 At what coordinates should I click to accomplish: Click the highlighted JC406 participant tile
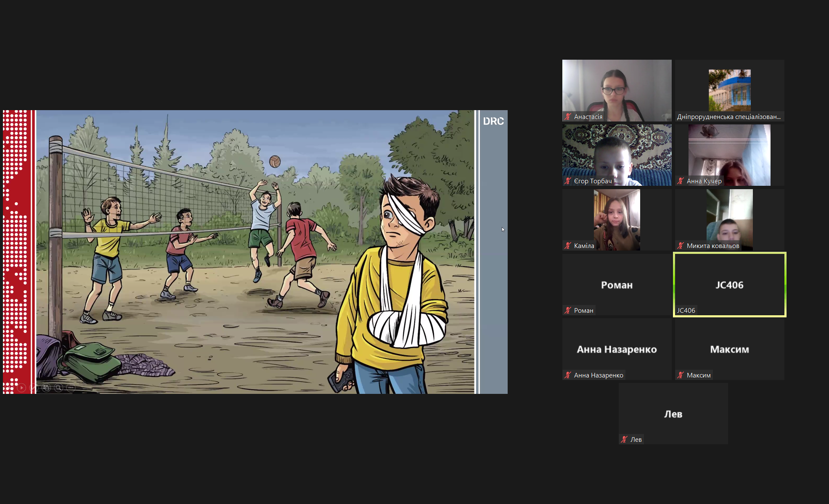tap(729, 285)
